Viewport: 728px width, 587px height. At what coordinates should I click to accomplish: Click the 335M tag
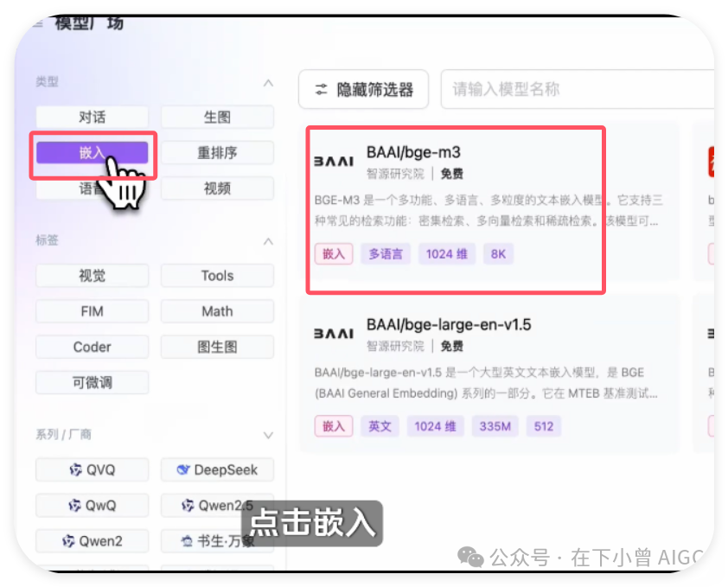pos(495,426)
